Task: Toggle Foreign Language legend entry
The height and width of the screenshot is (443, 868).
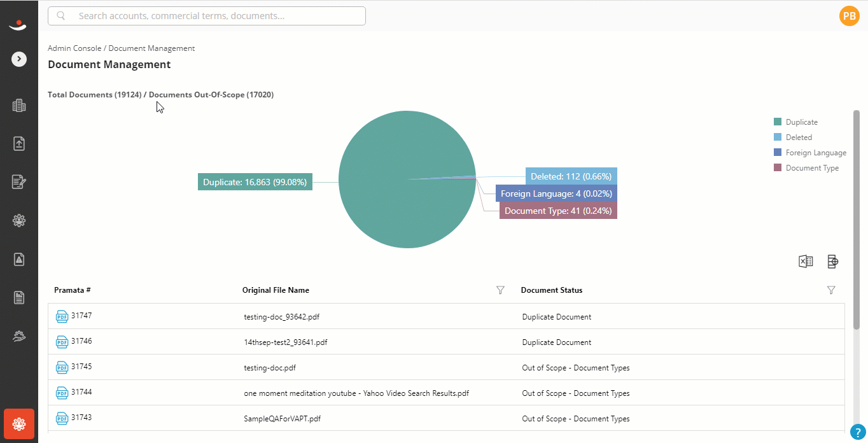Action: pyautogui.click(x=810, y=153)
